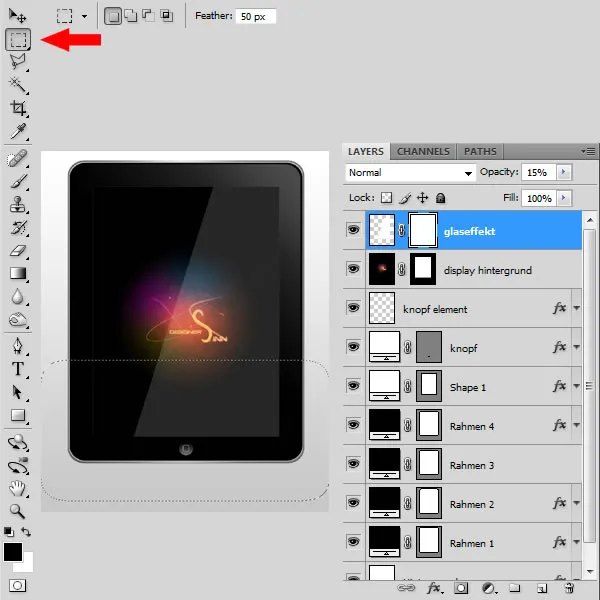Screen dimensions: 600x600
Task: Create new fill or adjustment layer
Action: click(x=489, y=588)
